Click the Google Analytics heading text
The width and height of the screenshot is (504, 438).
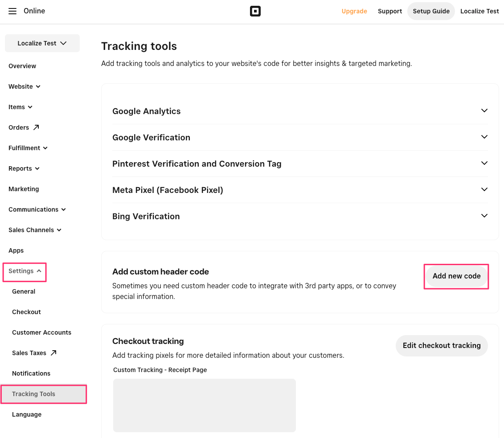click(146, 111)
